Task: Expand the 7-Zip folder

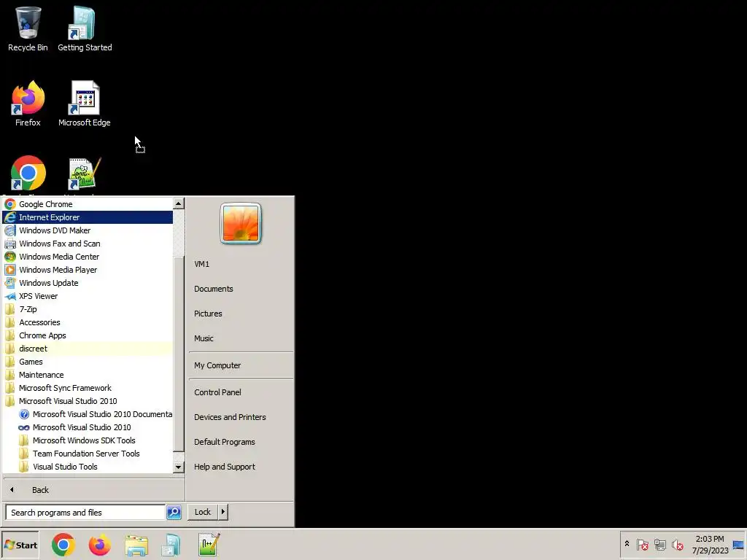Action: tap(88, 309)
